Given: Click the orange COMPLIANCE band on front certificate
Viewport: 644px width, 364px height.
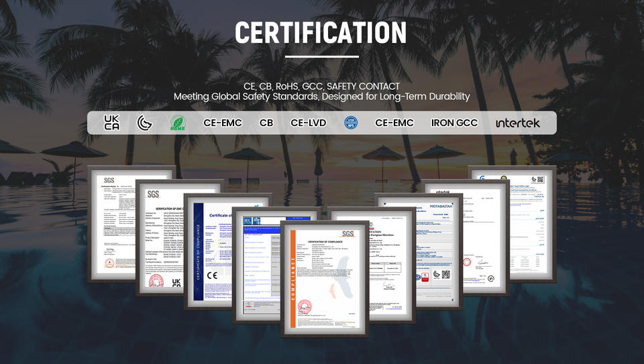Looking at the screenshot, I should click(293, 279).
